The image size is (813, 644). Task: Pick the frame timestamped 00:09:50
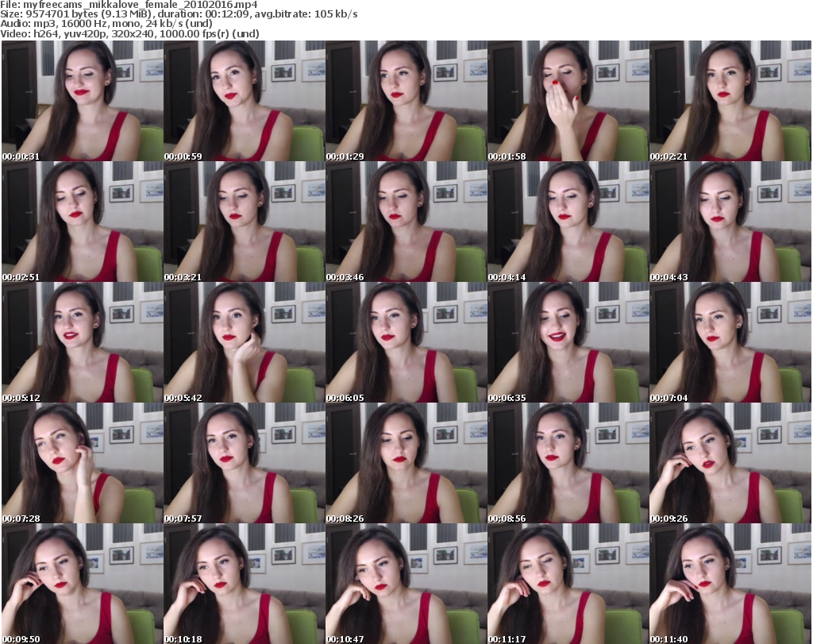click(x=83, y=584)
